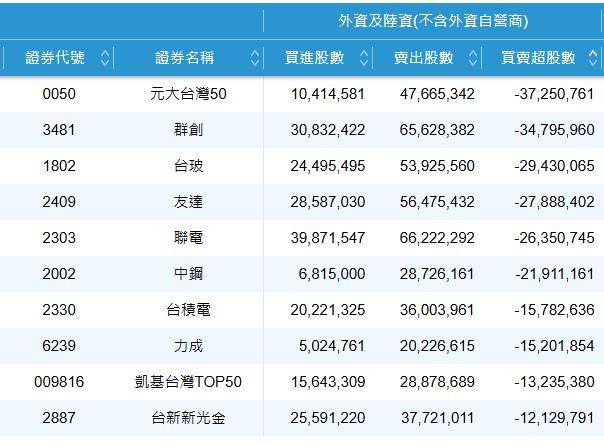Click the name 台積電

pyautogui.click(x=188, y=310)
